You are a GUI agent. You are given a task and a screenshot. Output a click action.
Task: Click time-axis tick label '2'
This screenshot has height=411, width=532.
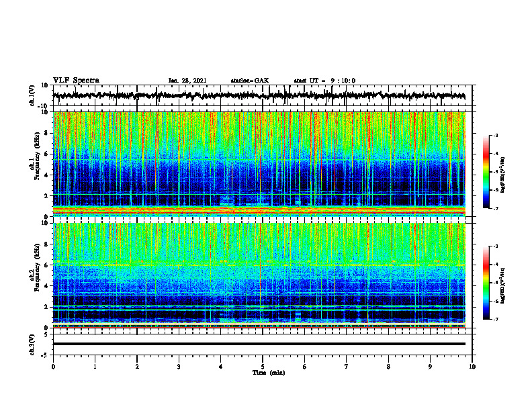(137, 367)
